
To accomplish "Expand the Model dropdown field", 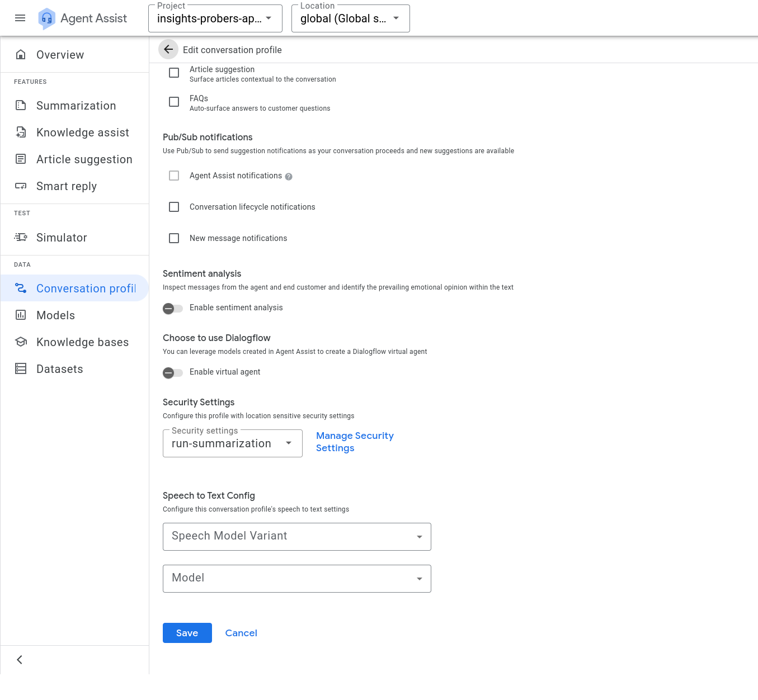I will (296, 579).
